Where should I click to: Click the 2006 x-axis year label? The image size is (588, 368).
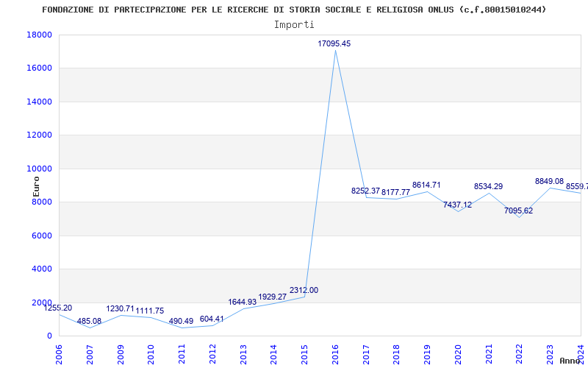click(x=59, y=354)
